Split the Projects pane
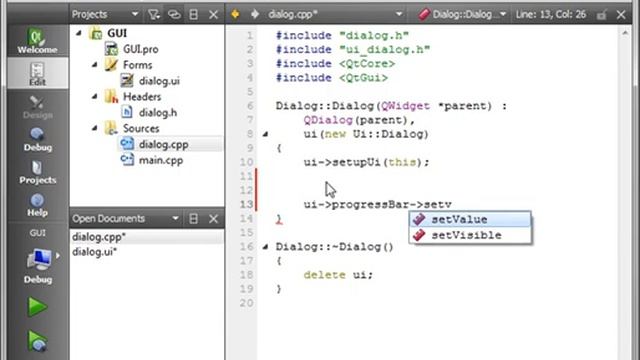 [x=193, y=15]
